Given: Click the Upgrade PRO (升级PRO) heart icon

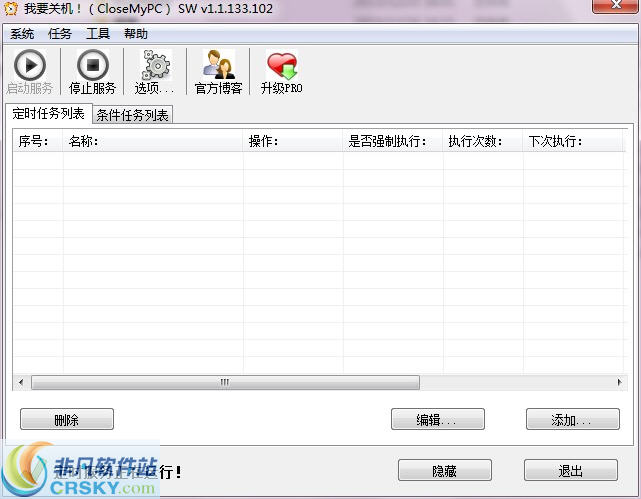Looking at the screenshot, I should coord(281,65).
